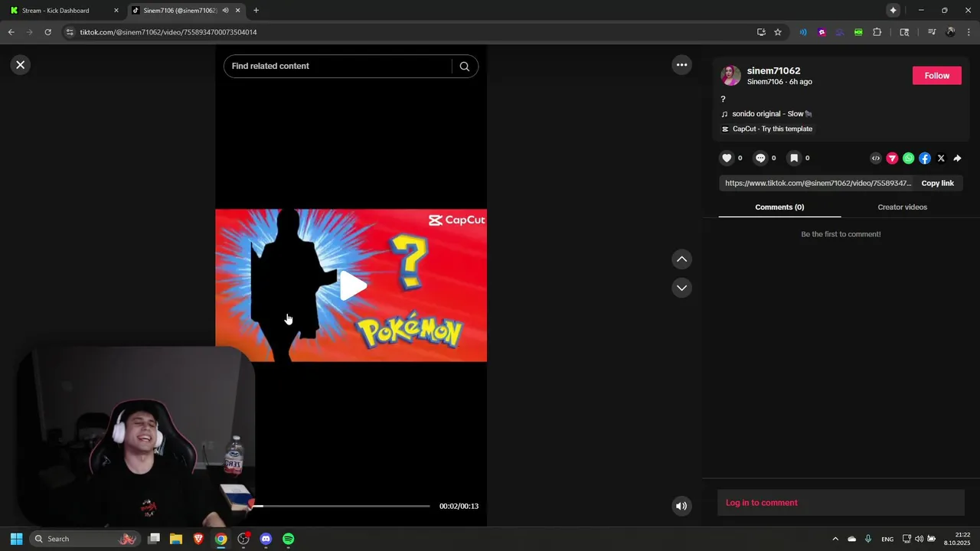Viewport: 980px width, 551px height.
Task: Open the three-dot more options menu on video
Action: tap(681, 65)
